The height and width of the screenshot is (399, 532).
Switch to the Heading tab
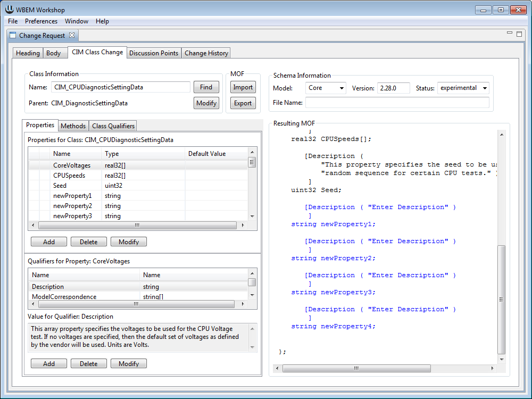pyautogui.click(x=28, y=53)
